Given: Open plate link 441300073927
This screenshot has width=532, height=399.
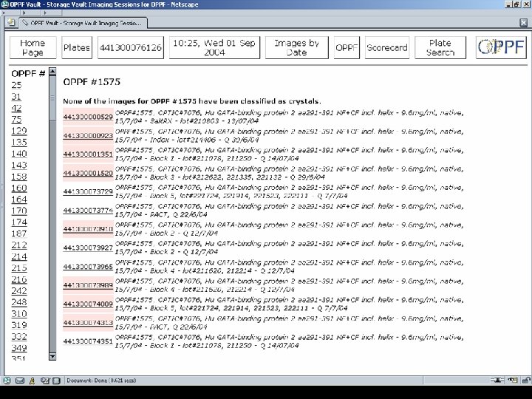Looking at the screenshot, I should point(88,248).
